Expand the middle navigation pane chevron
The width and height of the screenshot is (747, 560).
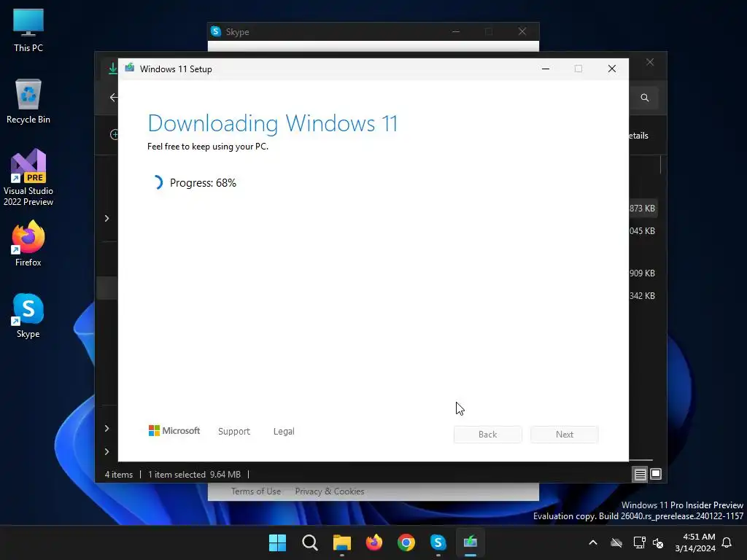point(107,428)
